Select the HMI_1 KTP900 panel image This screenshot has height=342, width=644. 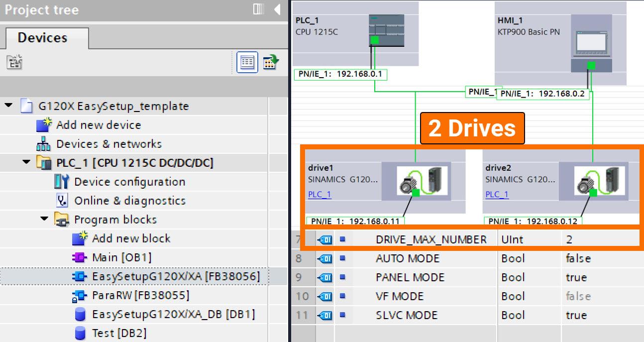(591, 44)
